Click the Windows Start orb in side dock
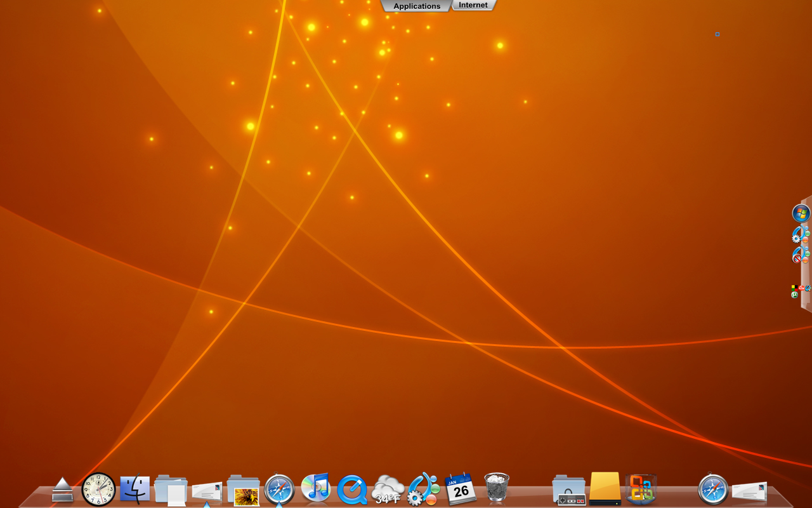 tap(801, 213)
